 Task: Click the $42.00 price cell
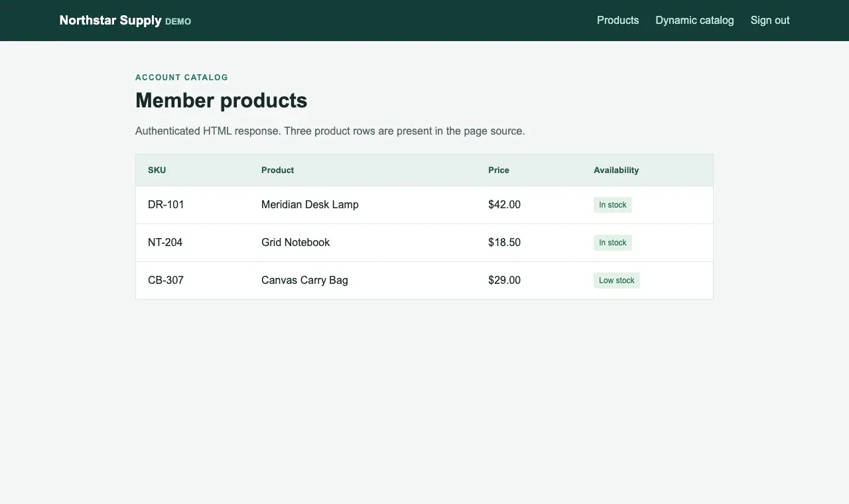pos(504,205)
